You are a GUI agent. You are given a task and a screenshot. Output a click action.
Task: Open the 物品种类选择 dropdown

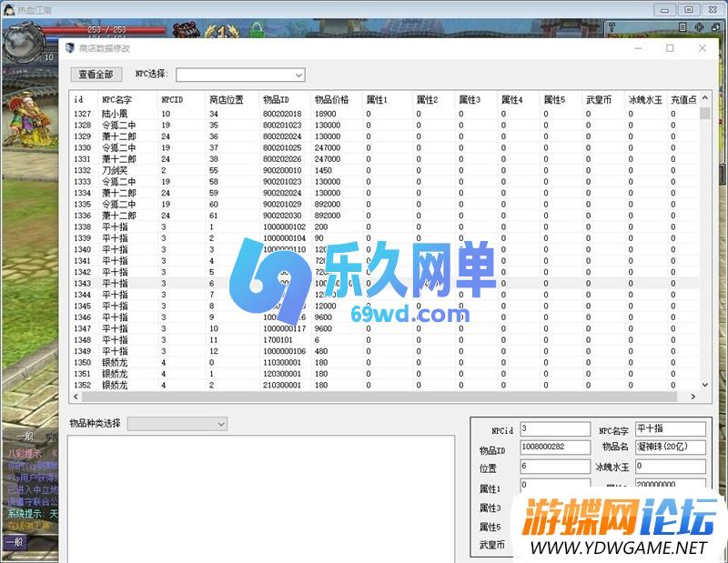(177, 424)
